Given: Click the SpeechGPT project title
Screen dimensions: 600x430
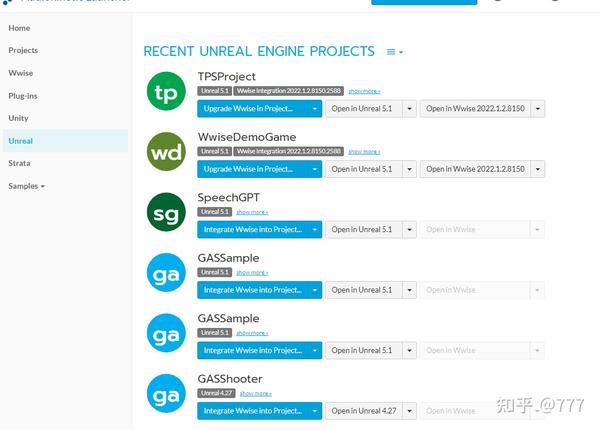Looking at the screenshot, I should tap(228, 197).
